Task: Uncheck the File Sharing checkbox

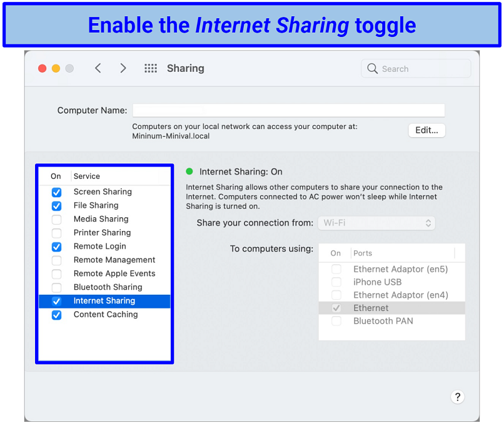Action: [56, 205]
